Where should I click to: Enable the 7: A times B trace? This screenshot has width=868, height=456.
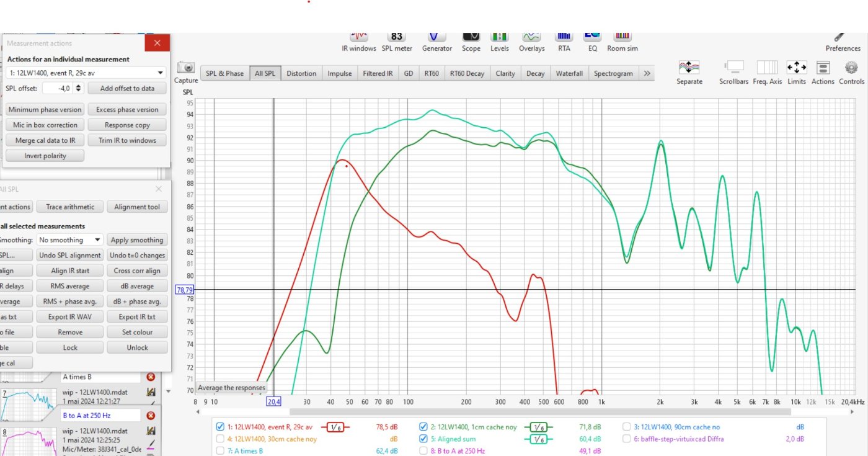(x=220, y=451)
